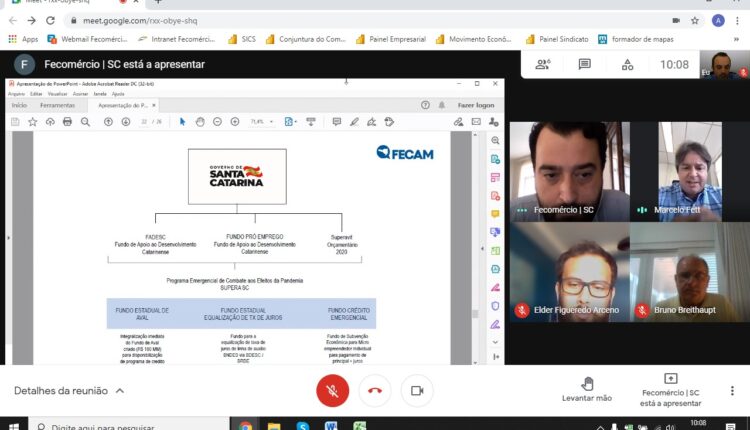Open the chat panel icon

pos(585,64)
